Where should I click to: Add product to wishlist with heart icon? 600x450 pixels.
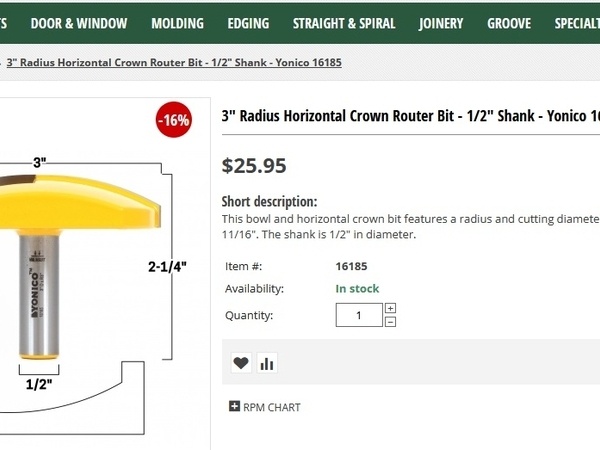[241, 363]
